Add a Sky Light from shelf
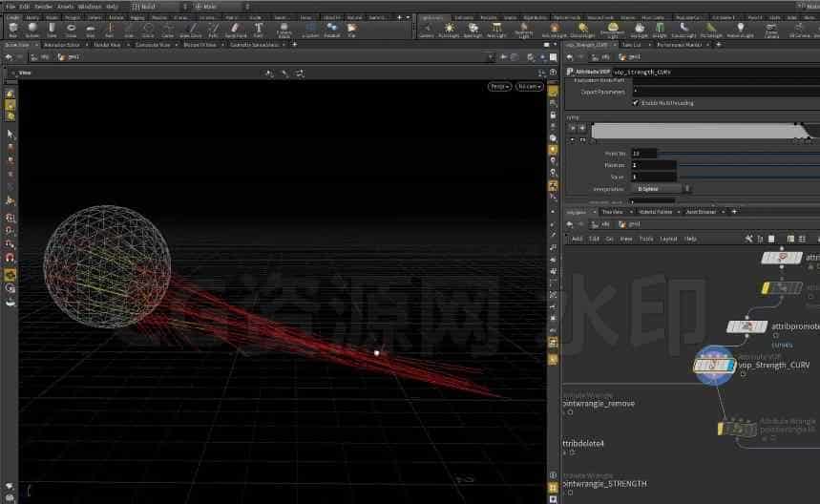This screenshot has height=504, width=820. [639, 30]
